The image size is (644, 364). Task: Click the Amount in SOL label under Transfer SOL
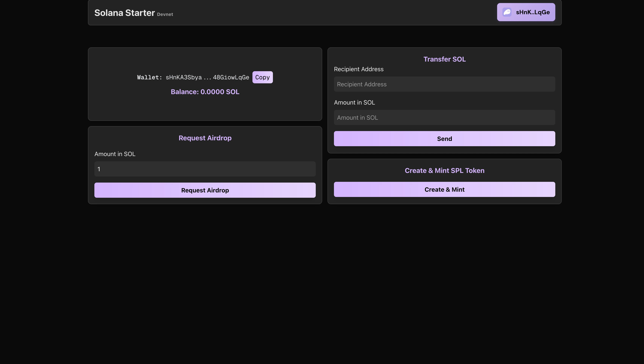[354, 102]
